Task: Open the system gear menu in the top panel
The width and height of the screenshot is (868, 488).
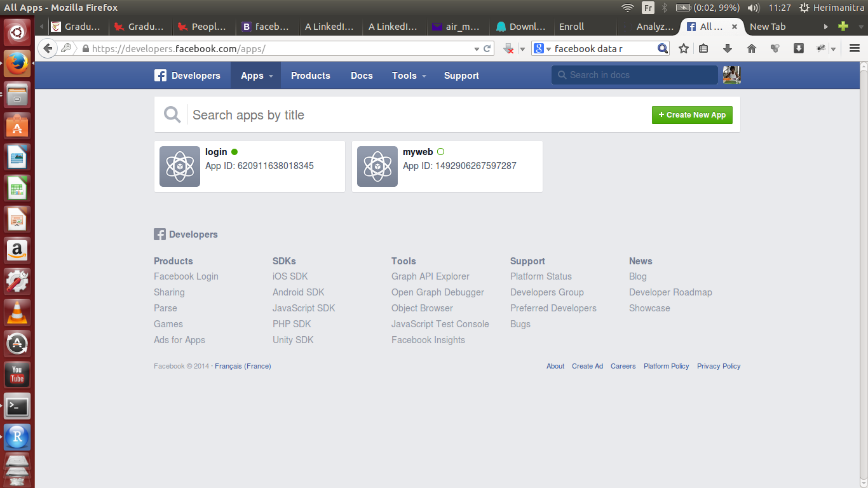Action: pos(804,8)
